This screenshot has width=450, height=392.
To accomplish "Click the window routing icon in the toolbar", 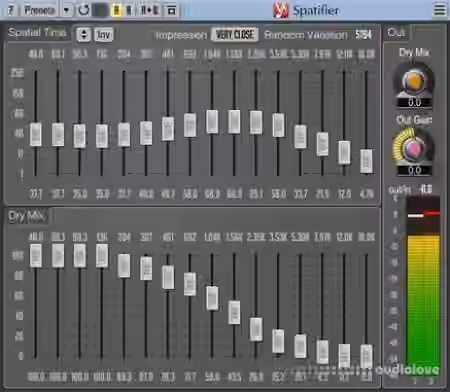I will point(171,10).
